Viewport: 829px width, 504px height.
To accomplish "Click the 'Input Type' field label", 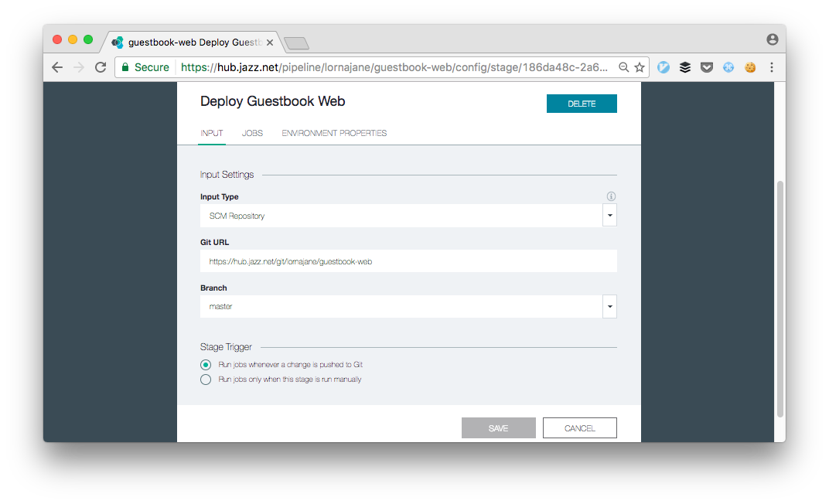I will point(220,196).
